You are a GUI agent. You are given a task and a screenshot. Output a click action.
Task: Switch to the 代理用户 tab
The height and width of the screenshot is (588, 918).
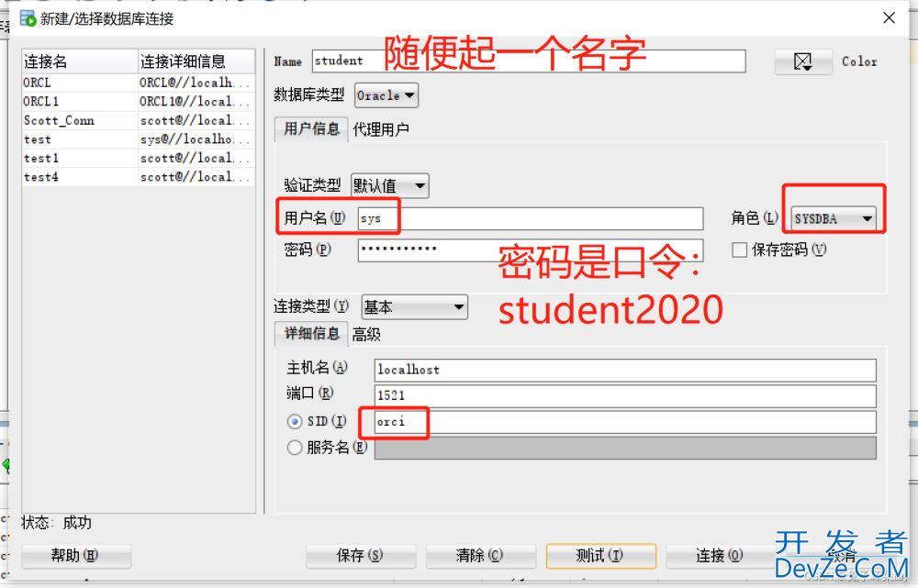381,129
